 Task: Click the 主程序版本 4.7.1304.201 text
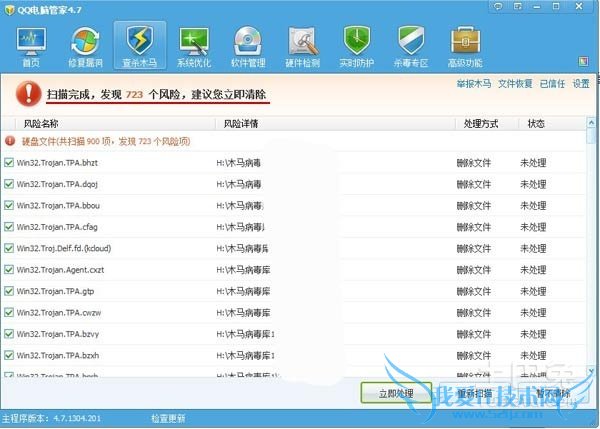coord(52,418)
